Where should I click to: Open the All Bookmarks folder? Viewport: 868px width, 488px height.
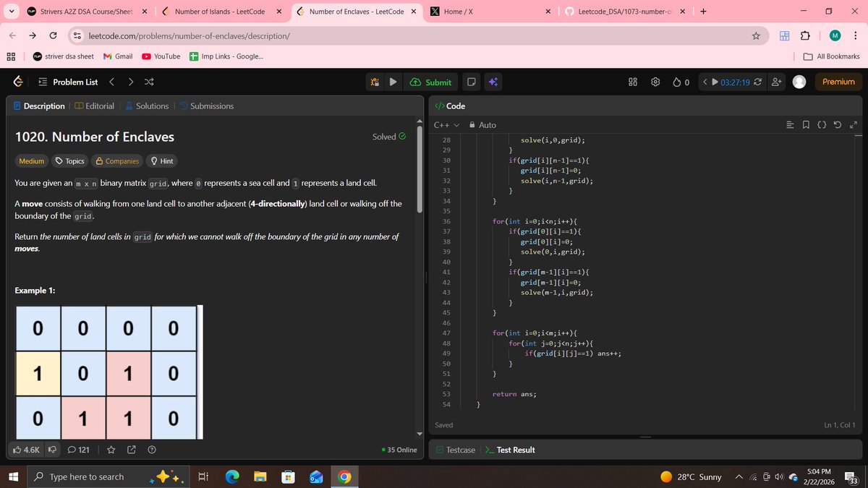832,56
